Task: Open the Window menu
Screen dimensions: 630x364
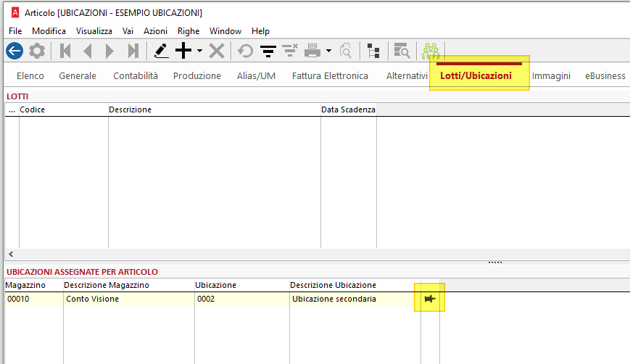Action: point(225,31)
